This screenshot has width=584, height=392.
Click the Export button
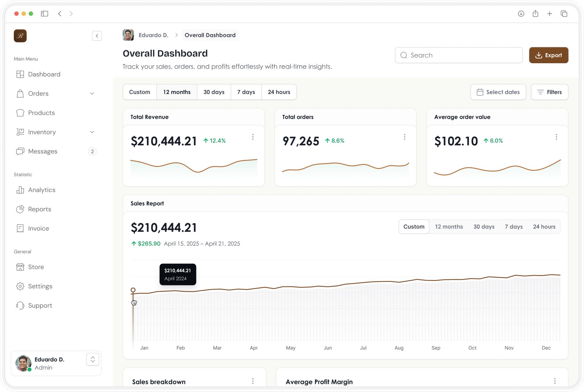click(x=548, y=55)
